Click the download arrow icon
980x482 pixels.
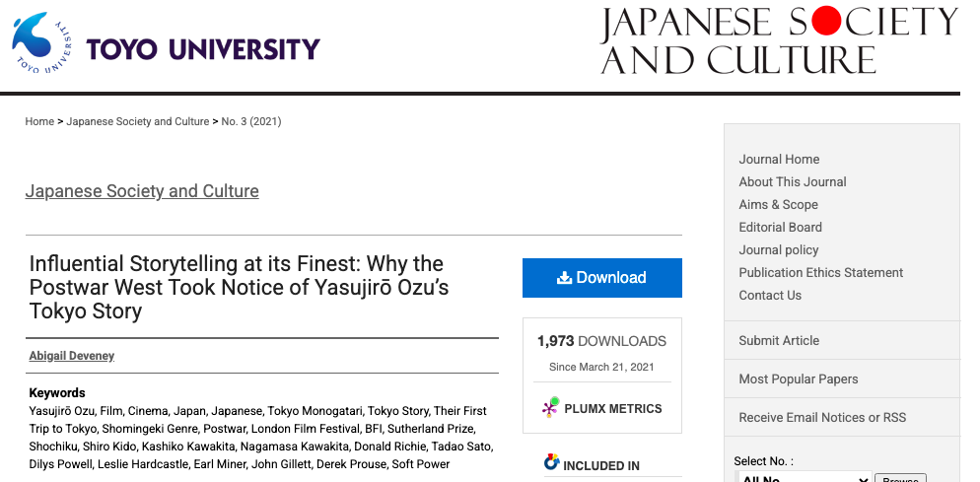(565, 278)
